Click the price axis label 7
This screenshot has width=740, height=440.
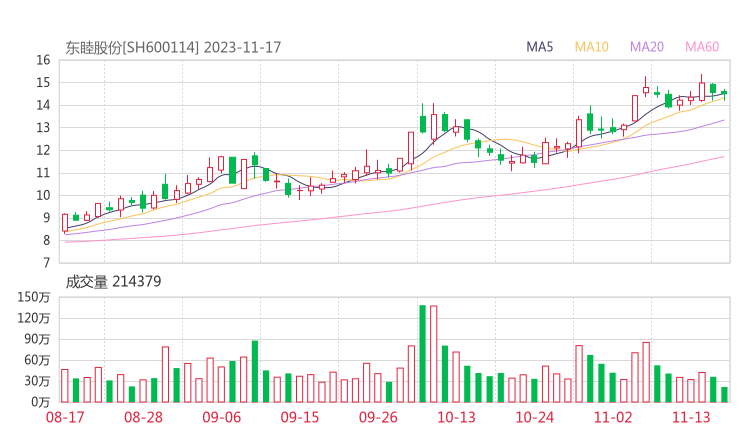[x=46, y=263]
